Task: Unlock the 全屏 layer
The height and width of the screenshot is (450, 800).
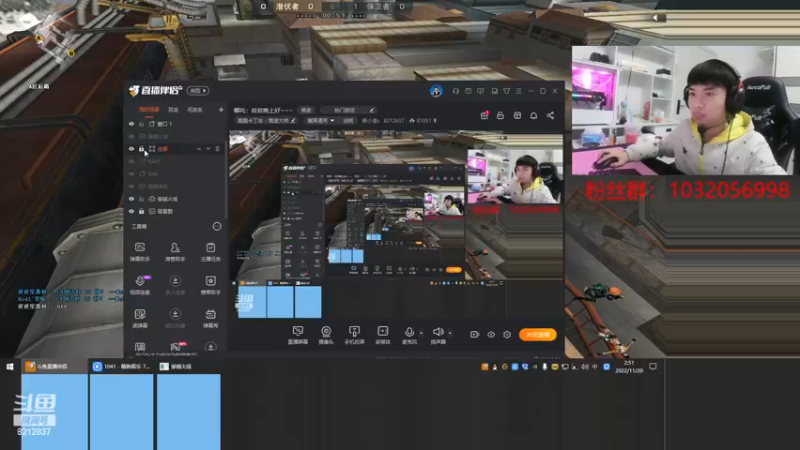Action: (141, 149)
